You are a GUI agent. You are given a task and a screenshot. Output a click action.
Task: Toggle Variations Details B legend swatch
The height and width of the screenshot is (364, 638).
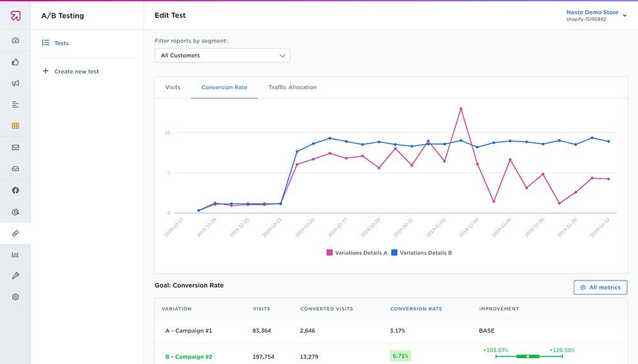coord(394,253)
